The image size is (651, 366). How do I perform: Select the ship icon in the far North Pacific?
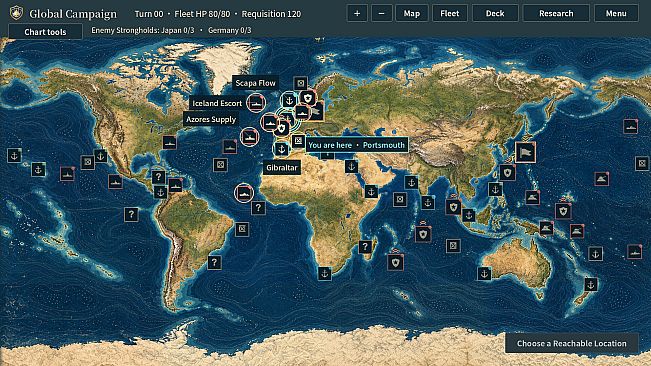tap(630, 127)
